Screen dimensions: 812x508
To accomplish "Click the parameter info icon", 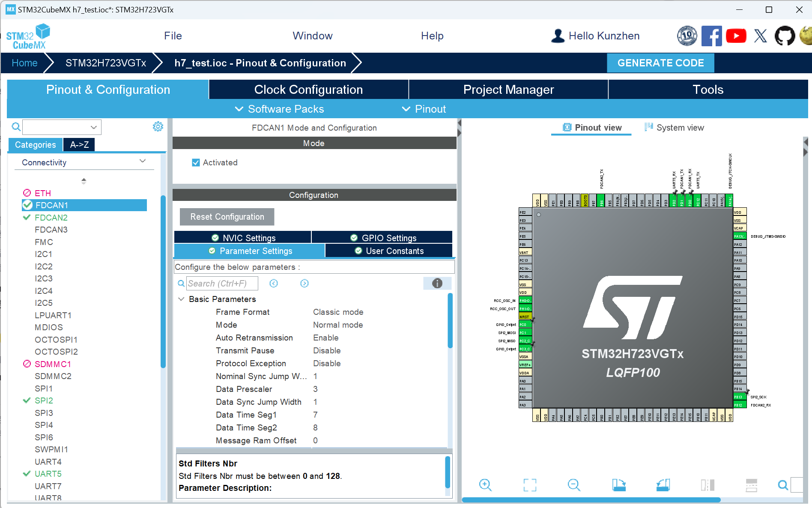I will pyautogui.click(x=437, y=283).
